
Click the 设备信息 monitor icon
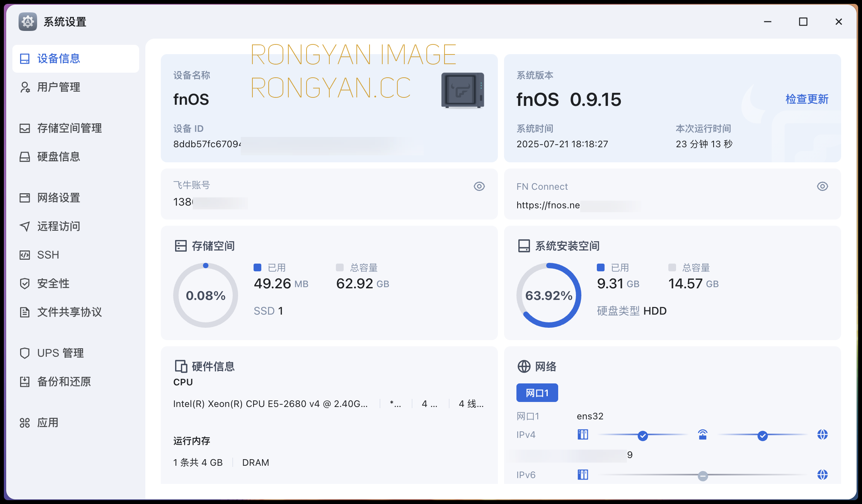[25, 59]
